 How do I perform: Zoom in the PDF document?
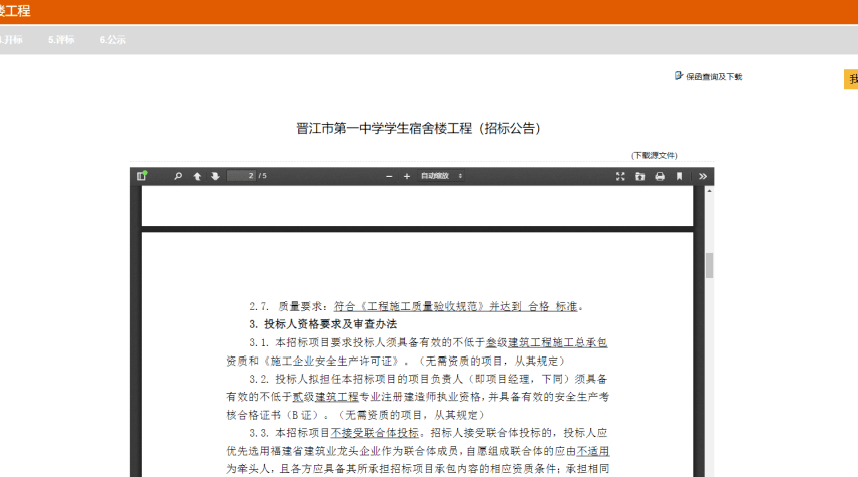407,176
